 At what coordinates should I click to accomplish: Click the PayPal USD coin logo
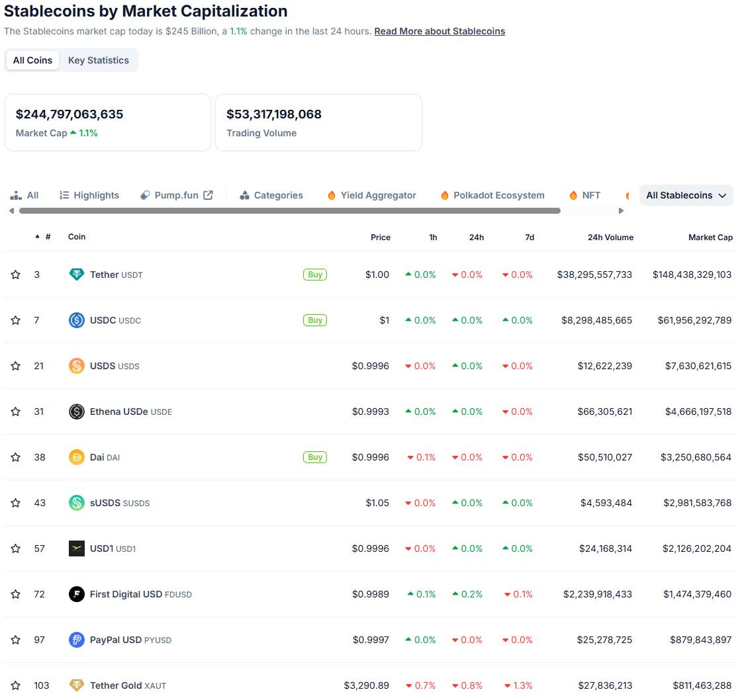77,640
